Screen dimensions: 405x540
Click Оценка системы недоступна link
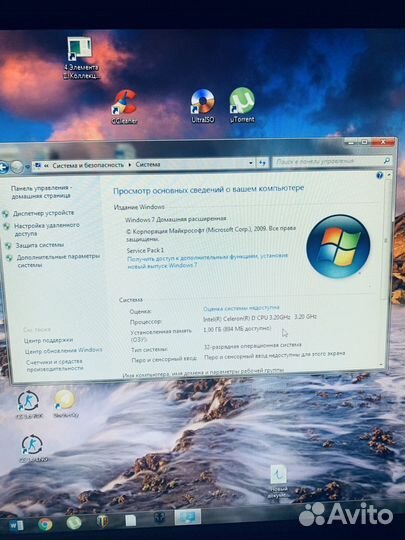tap(241, 308)
